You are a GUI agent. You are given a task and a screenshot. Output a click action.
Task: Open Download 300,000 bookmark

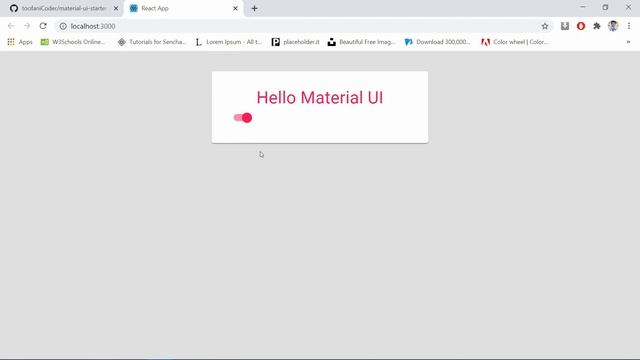(438, 42)
